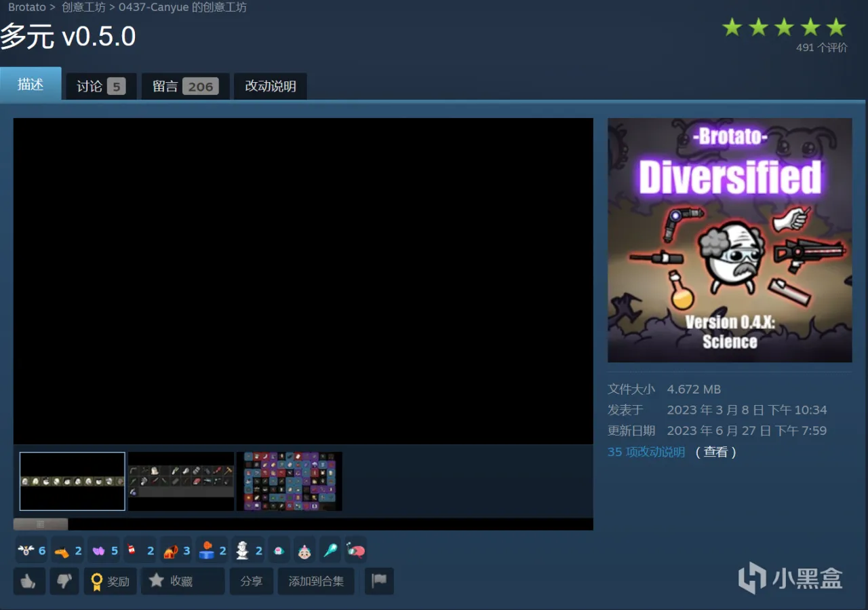The height and width of the screenshot is (610, 868).
Task: Select the second weapons grid thumbnail
Action: point(181,481)
